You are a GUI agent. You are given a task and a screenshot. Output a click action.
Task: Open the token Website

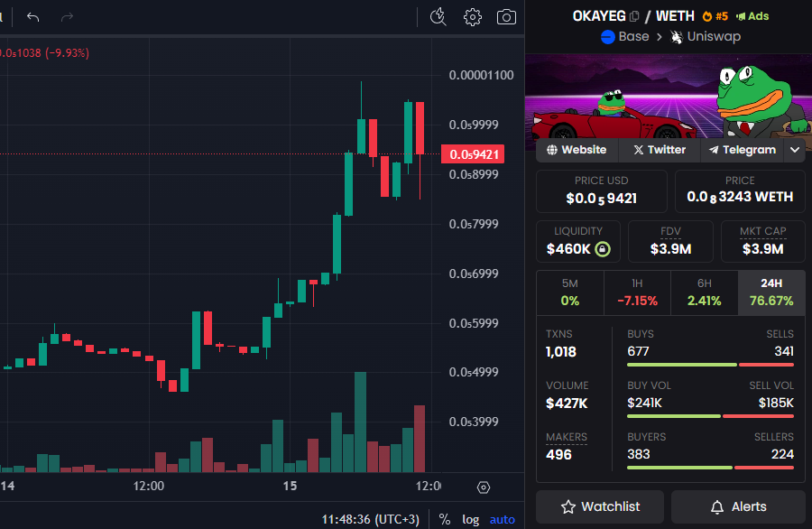(577, 150)
